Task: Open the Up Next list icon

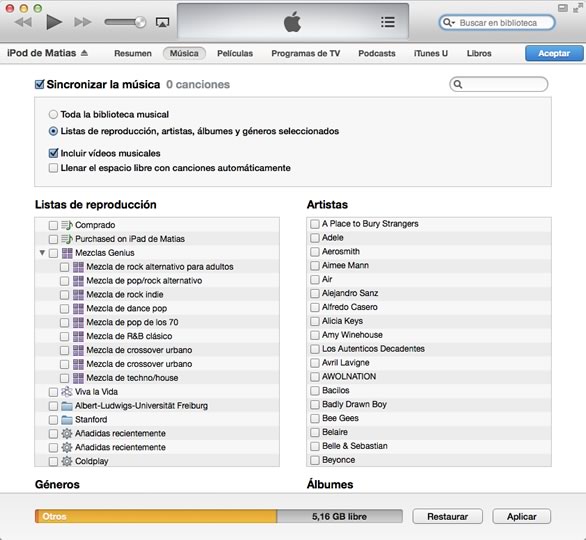Action: click(388, 22)
